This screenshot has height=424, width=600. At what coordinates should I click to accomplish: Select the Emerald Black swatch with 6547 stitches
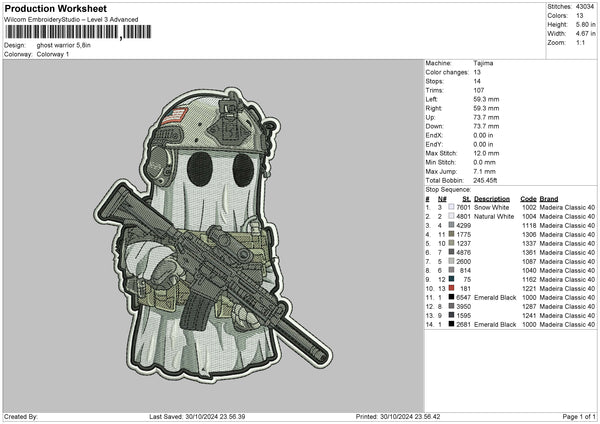[x=451, y=297]
